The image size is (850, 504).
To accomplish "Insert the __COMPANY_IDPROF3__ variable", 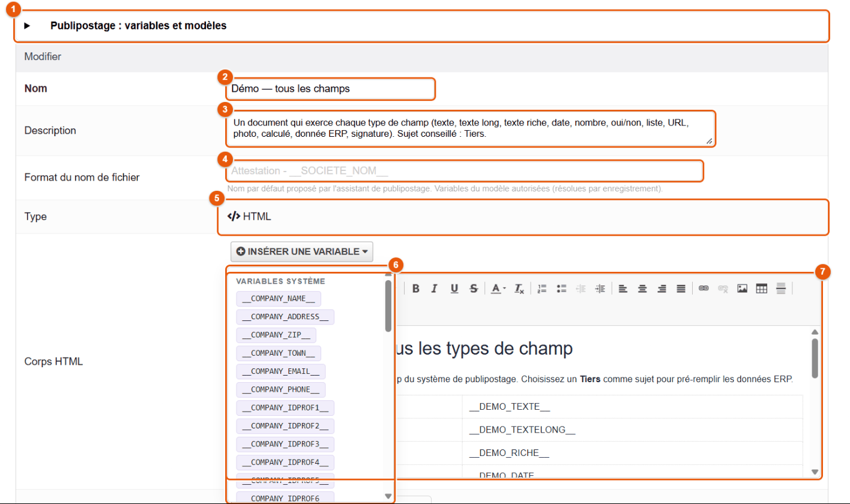I will pyautogui.click(x=286, y=444).
